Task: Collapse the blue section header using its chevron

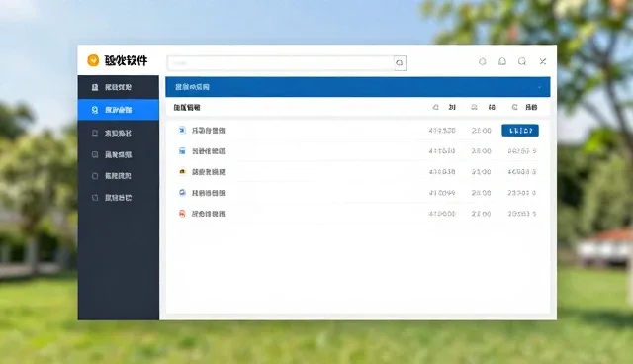Action: (540, 87)
